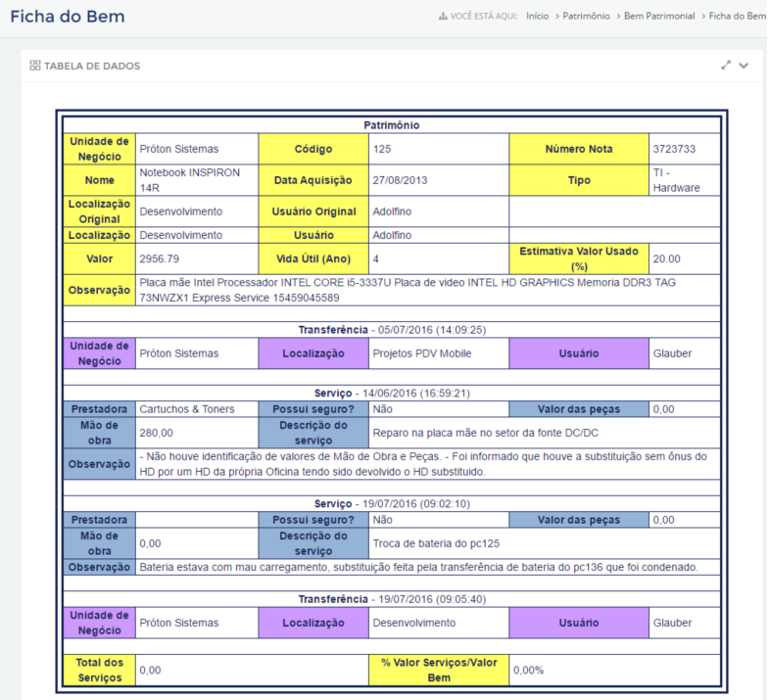The height and width of the screenshot is (700, 769).
Task: Navigate to Bem Patrimonial breadcrumb
Action: [x=659, y=17]
